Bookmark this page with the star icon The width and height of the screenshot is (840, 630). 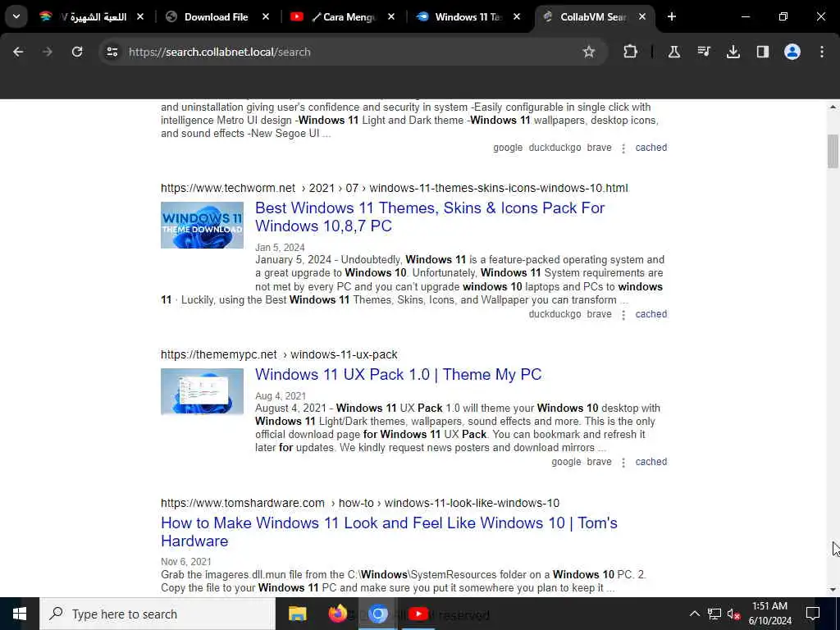click(589, 52)
